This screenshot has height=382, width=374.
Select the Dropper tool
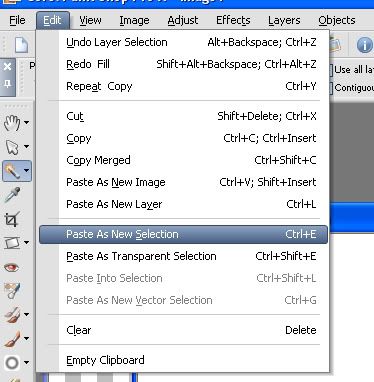coord(12,195)
